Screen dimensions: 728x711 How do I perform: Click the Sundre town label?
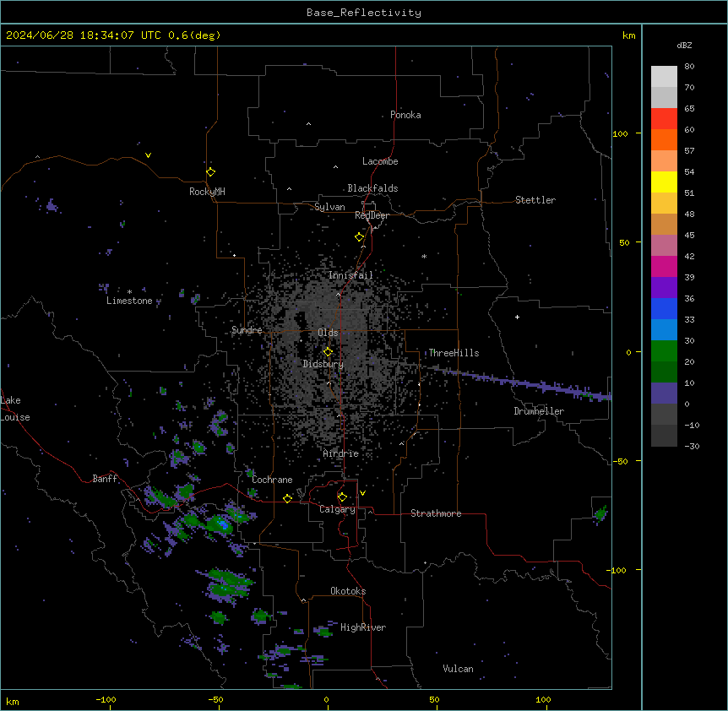(247, 330)
